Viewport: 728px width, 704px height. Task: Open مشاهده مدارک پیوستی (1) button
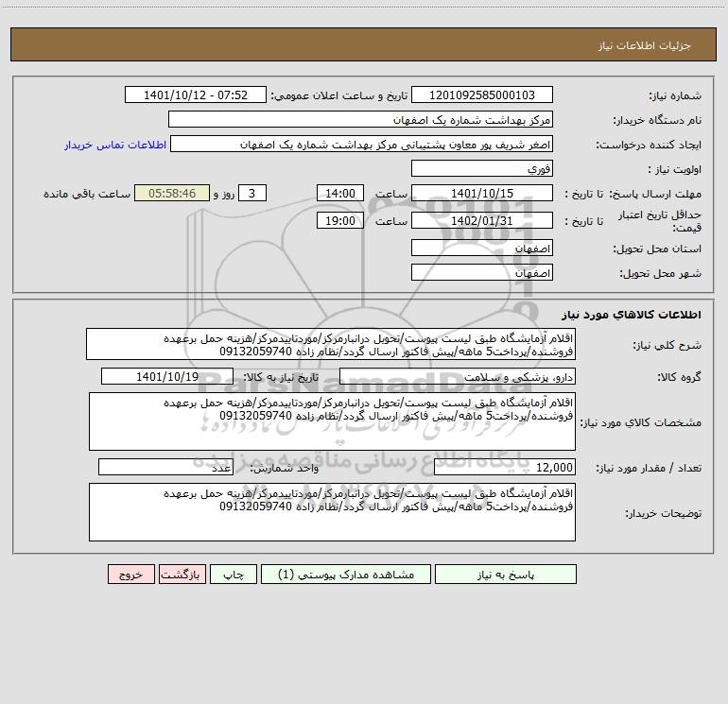pos(346,574)
